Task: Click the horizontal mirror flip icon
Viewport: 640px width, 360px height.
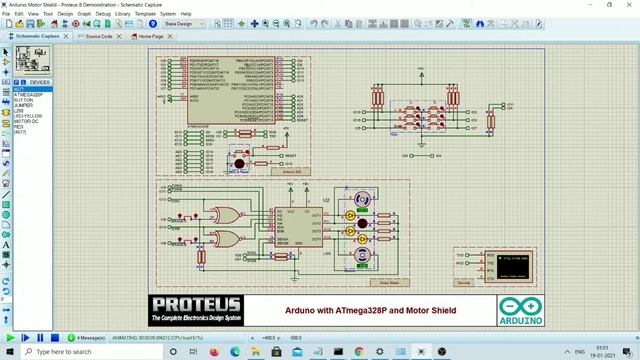Action: [x=6, y=310]
